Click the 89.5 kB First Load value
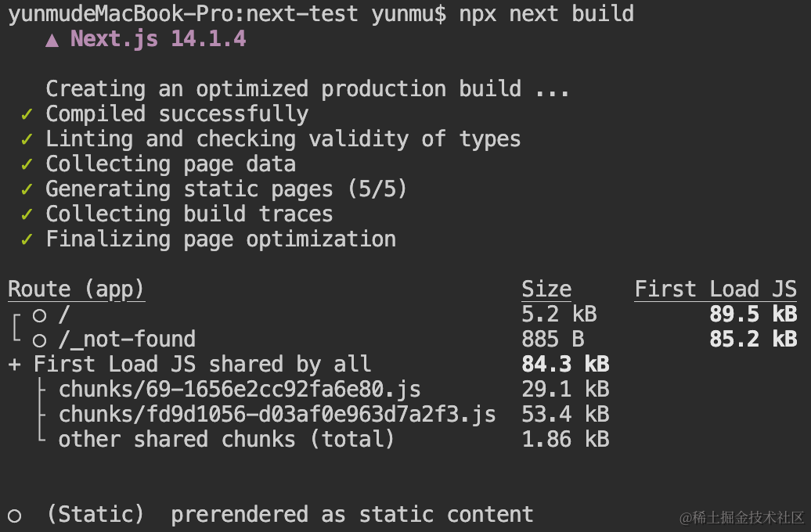Image resolution: width=811 pixels, height=532 pixels. click(x=753, y=314)
